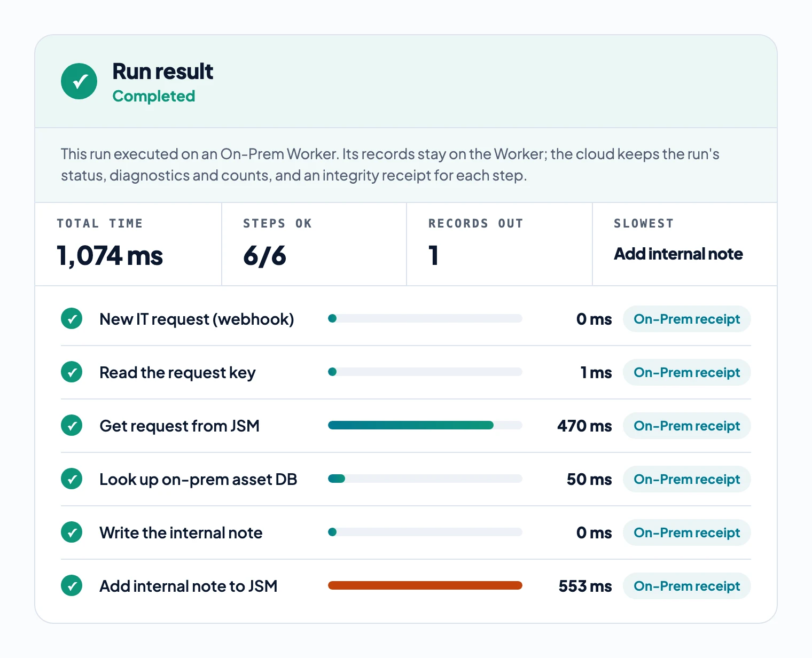Click the "1 ms" duration value
Viewport: 812px width, 658px height.
click(596, 372)
